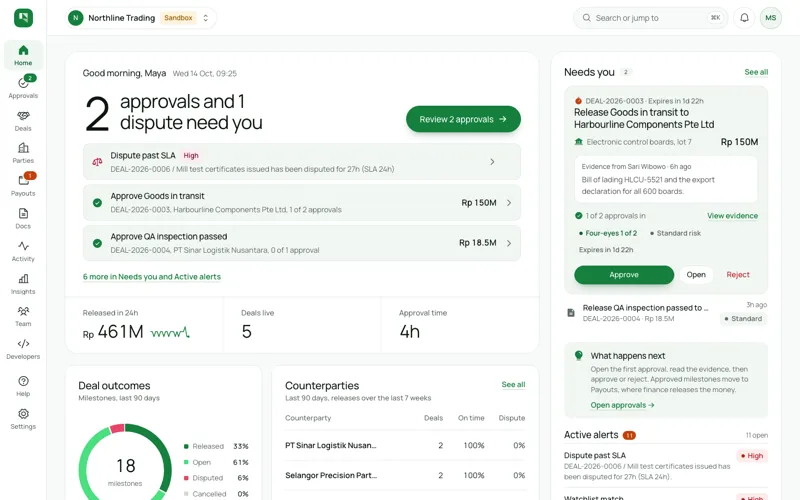Viewport: 800px width, 500px height.
Task: Click the Search or jump to field
Action: point(651,18)
